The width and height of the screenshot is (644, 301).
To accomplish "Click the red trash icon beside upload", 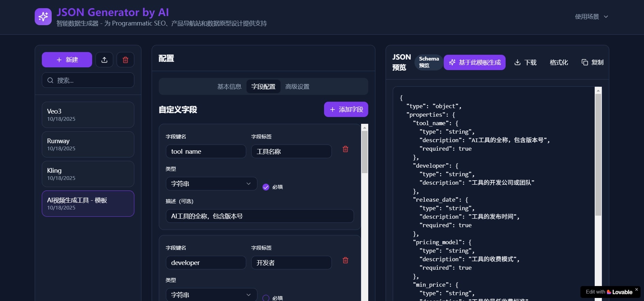I will [125, 60].
